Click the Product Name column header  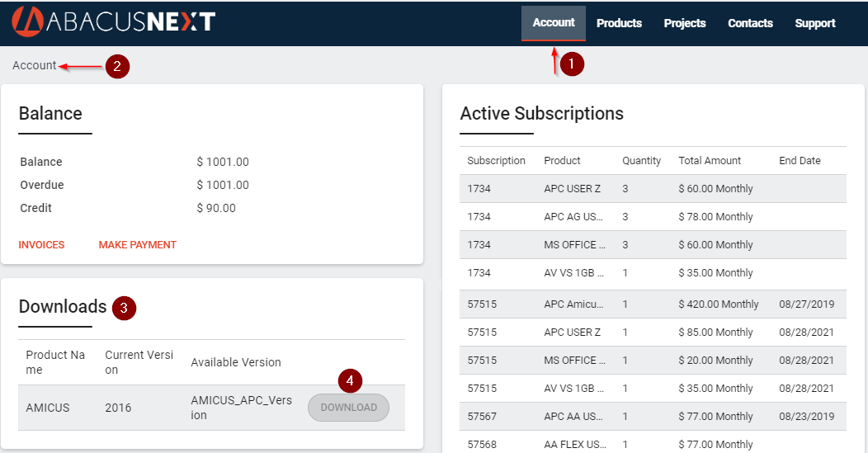pos(55,362)
